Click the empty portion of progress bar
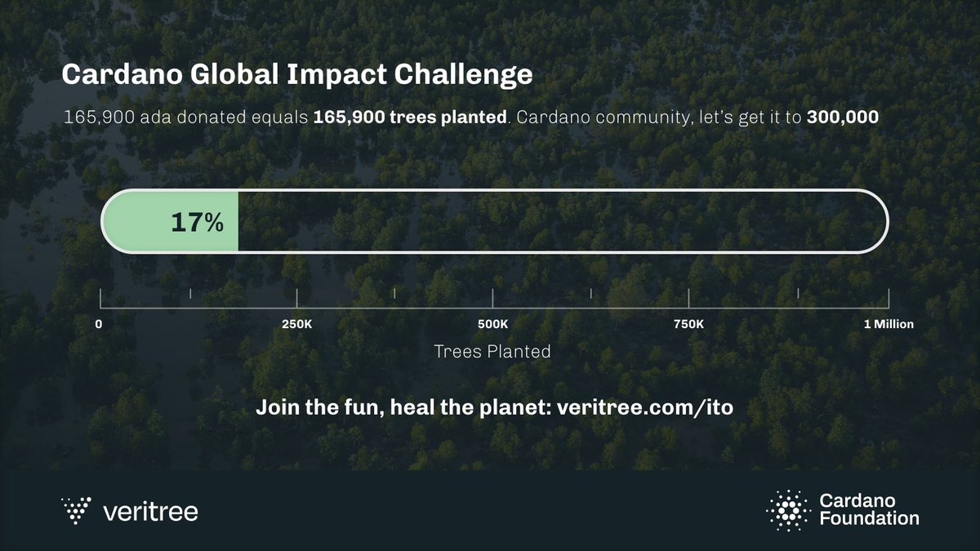 (562, 222)
